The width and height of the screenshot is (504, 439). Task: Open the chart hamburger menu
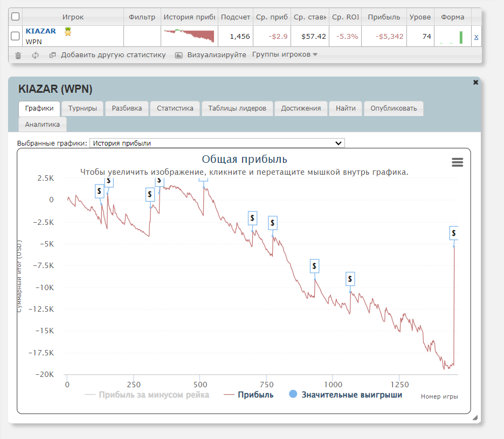point(457,162)
